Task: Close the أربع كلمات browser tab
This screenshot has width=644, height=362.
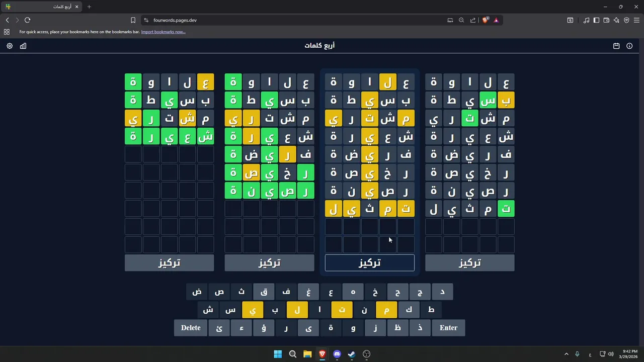Action: pyautogui.click(x=76, y=7)
